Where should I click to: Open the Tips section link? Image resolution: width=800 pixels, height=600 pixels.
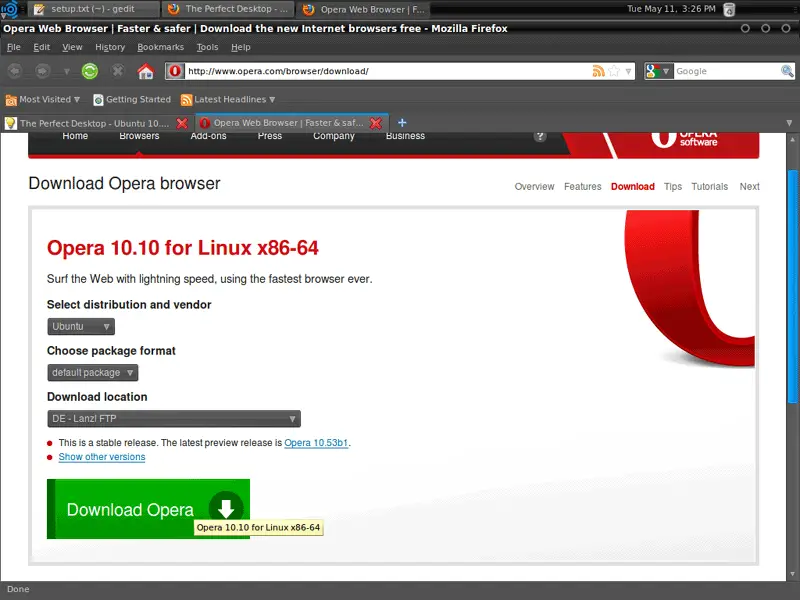(673, 187)
